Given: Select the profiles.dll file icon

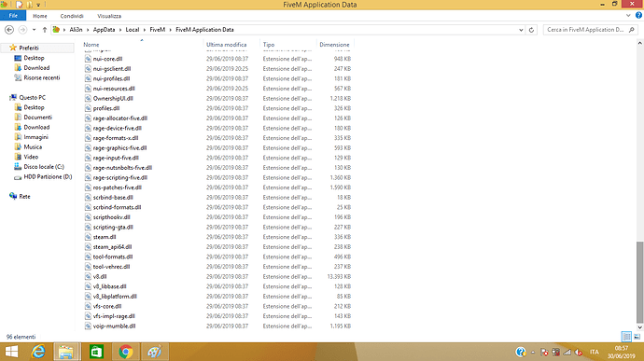Looking at the screenshot, I should pyautogui.click(x=88, y=108).
